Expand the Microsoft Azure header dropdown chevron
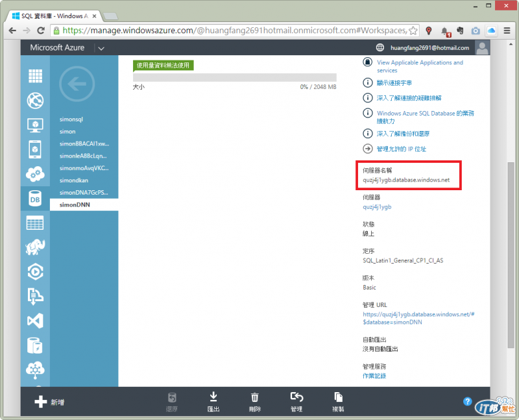This screenshot has width=519, height=420. (x=101, y=48)
